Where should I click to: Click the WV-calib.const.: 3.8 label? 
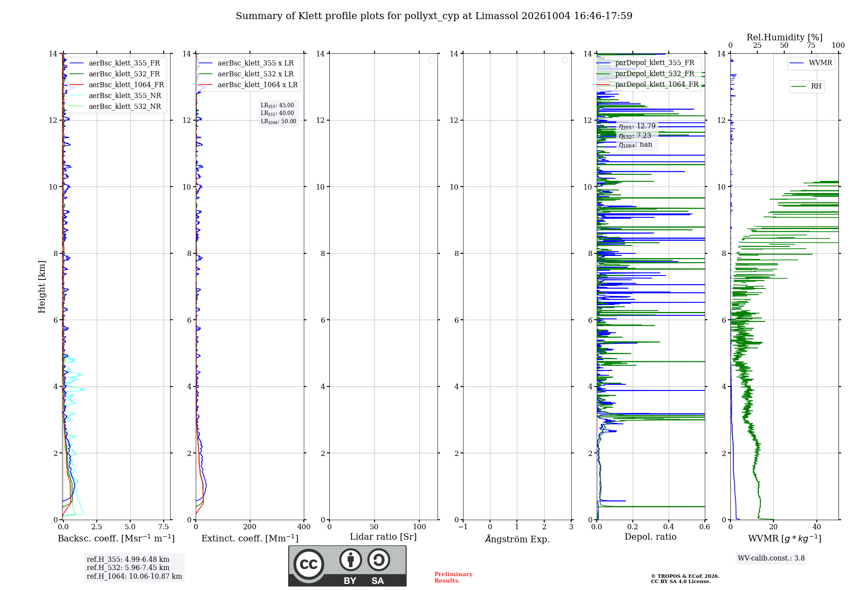click(x=771, y=558)
